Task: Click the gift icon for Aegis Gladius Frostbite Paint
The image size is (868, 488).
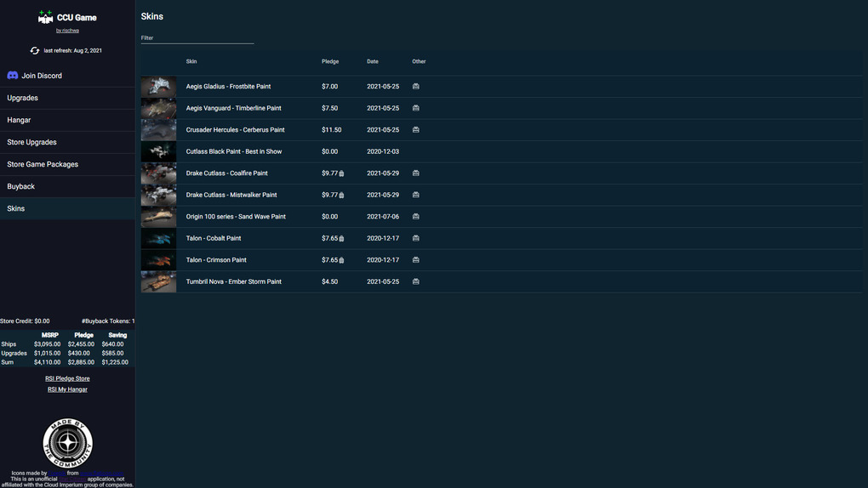Action: 416,87
